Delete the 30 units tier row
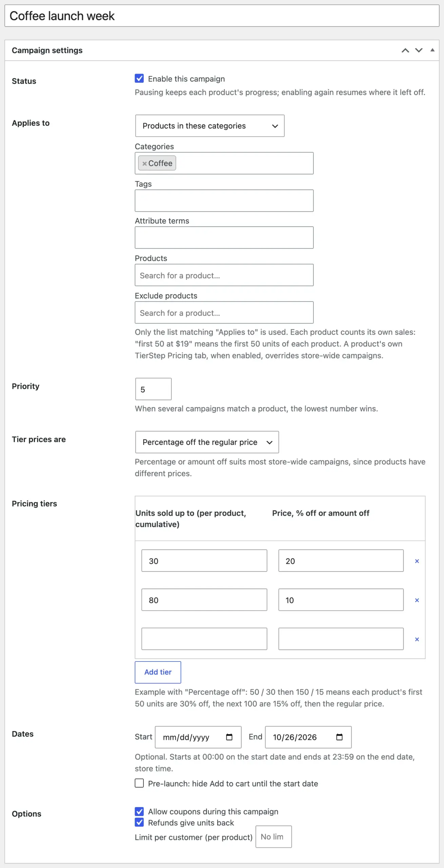 point(417,561)
